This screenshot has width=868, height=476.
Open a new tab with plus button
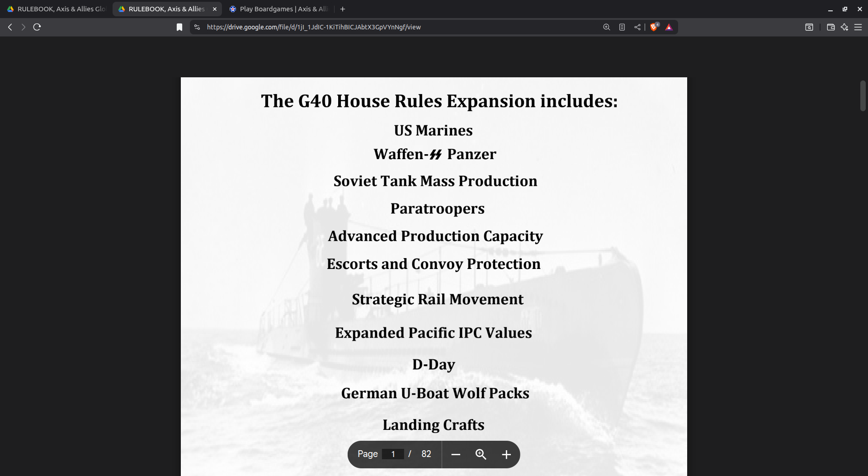click(x=343, y=9)
